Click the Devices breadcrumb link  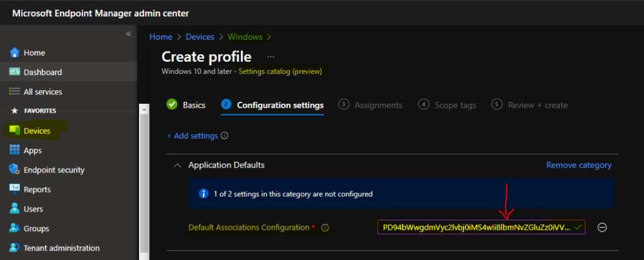(x=200, y=37)
